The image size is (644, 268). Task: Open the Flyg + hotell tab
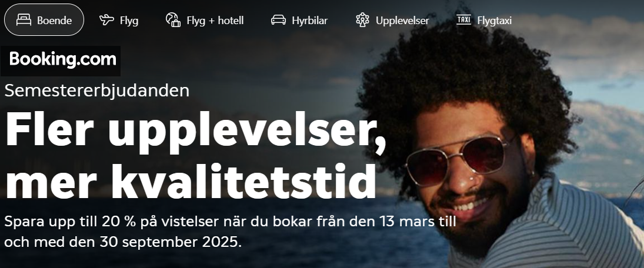[205, 20]
